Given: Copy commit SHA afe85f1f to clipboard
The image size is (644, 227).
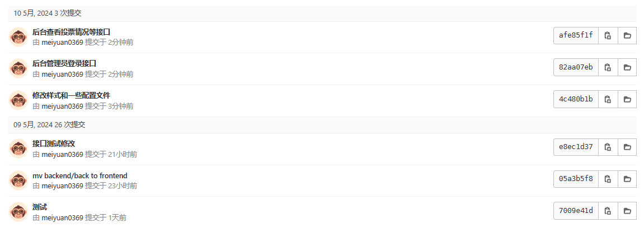Looking at the screenshot, I should click(608, 35).
